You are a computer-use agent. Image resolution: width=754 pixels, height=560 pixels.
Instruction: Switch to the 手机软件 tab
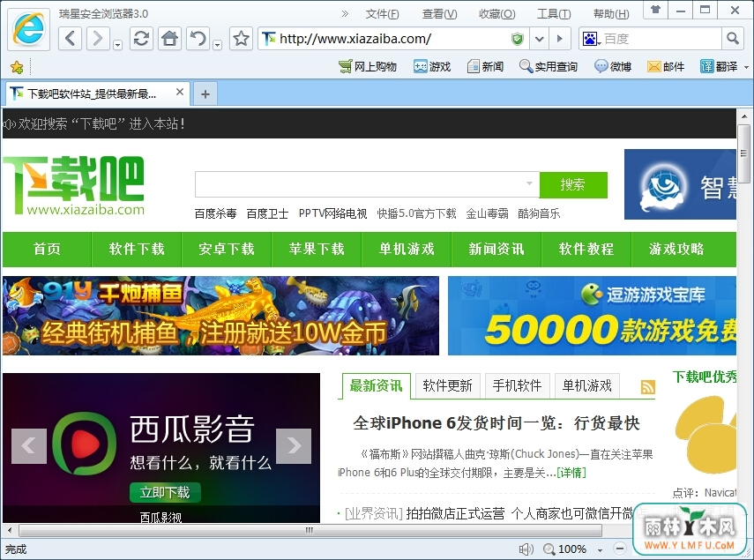pos(517,385)
